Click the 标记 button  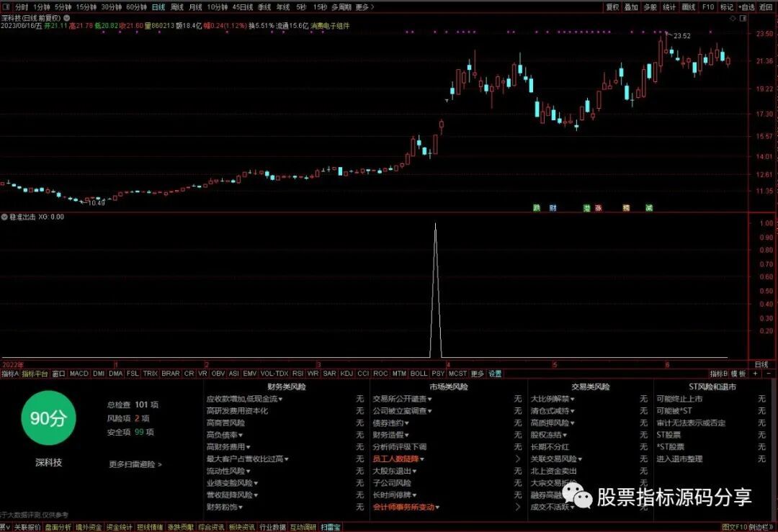click(x=727, y=7)
